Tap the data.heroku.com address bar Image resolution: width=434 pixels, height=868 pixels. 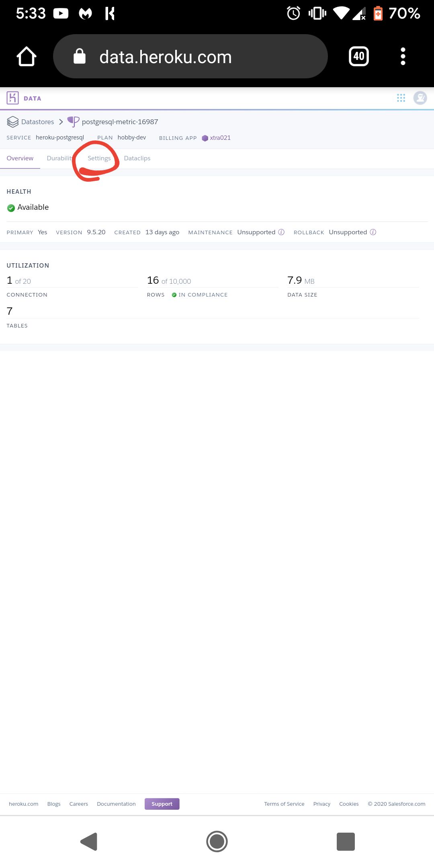click(x=190, y=56)
